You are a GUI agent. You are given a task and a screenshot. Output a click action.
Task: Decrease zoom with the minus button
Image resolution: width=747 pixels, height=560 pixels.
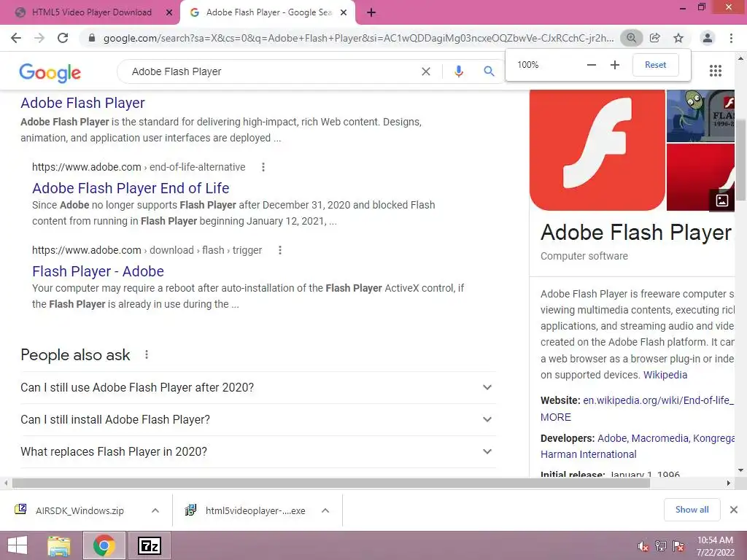[591, 65]
